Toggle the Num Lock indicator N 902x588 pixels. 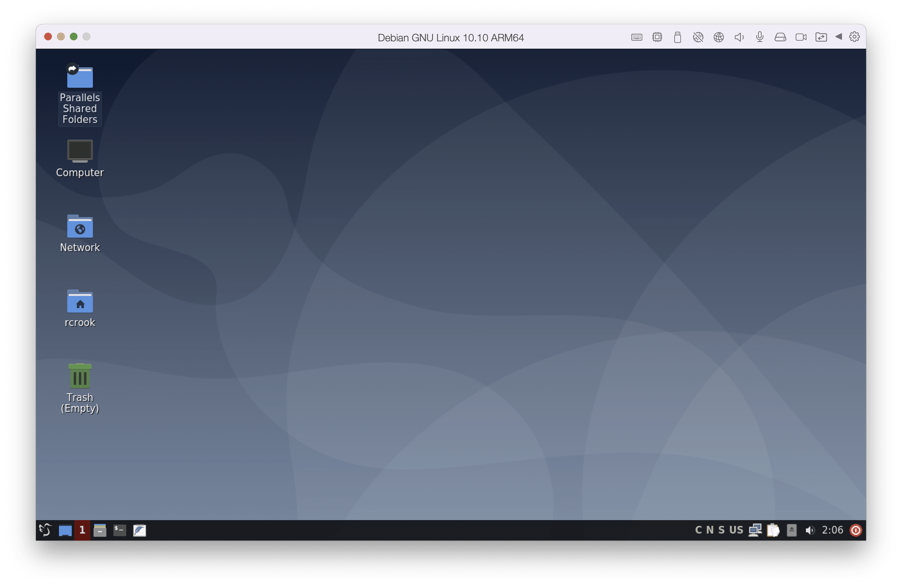(x=710, y=530)
